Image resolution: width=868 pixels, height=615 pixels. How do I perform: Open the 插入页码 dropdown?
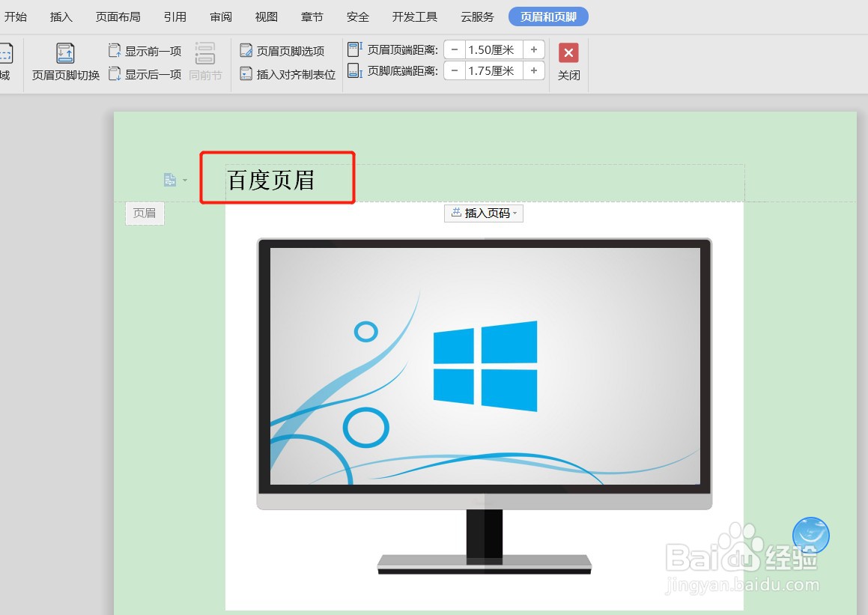pos(484,213)
